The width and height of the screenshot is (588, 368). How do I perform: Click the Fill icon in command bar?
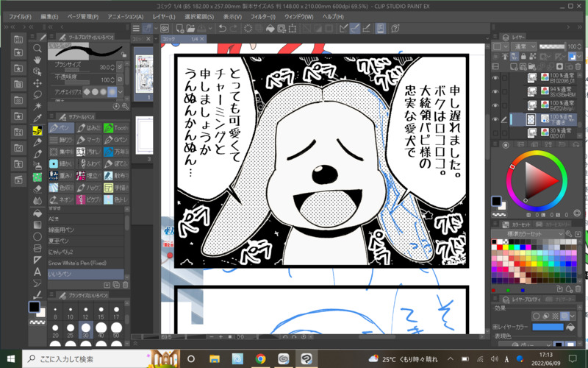(270, 28)
